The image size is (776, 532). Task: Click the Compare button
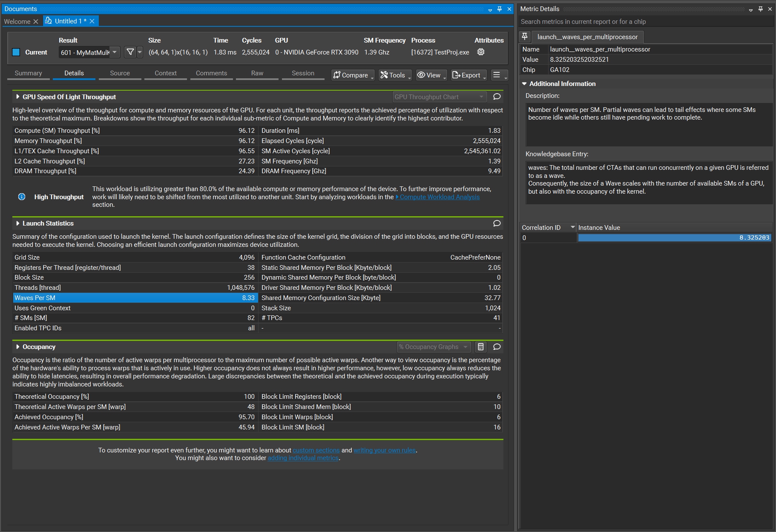pyautogui.click(x=353, y=75)
